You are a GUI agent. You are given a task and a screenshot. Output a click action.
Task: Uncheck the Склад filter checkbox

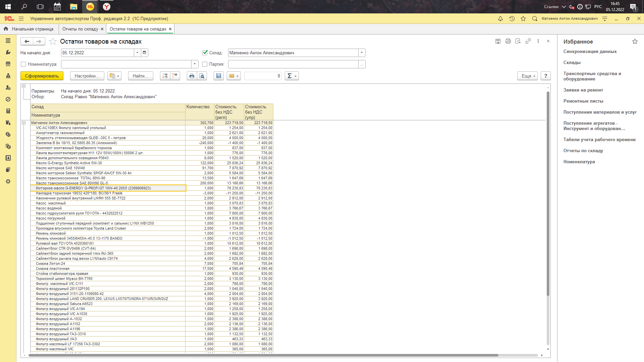205,53
